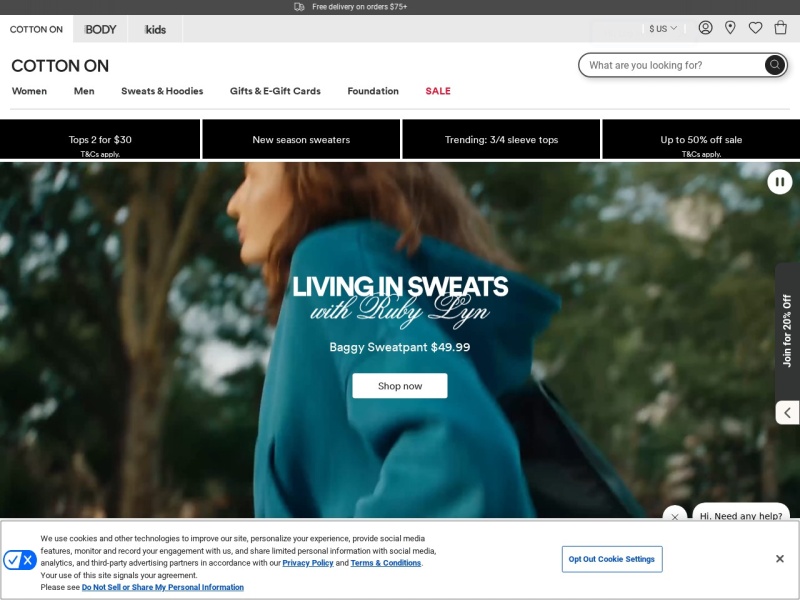Open Do Not Sell or Share link
The image size is (800, 600).
tap(163, 587)
